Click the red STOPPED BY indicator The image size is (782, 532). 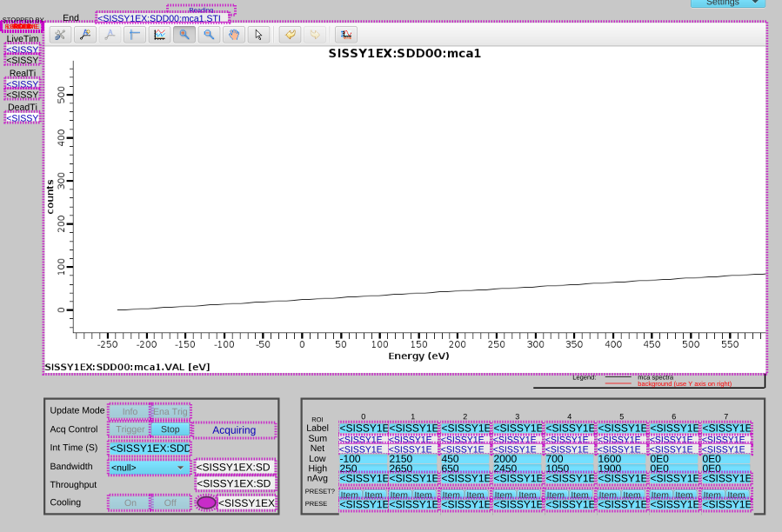(22, 26)
